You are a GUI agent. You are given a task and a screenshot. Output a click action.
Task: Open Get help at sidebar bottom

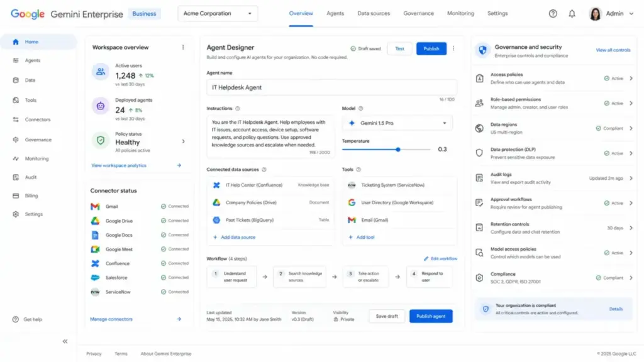coord(27,319)
